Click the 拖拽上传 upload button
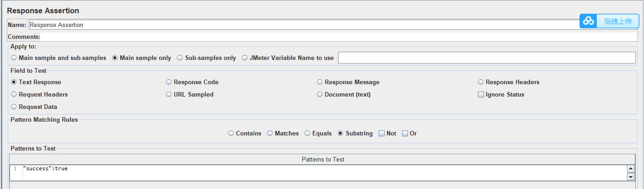Screen dimensions: 644x189 point(617,21)
